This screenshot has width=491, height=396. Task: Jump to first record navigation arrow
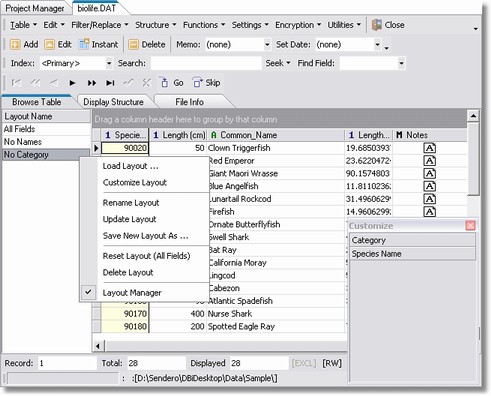click(x=16, y=83)
